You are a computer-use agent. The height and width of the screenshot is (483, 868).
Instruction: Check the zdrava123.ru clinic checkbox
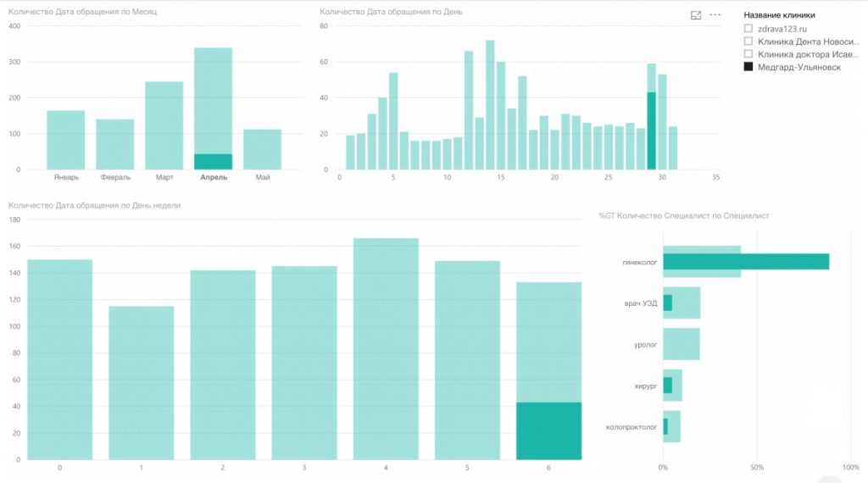[x=748, y=28]
